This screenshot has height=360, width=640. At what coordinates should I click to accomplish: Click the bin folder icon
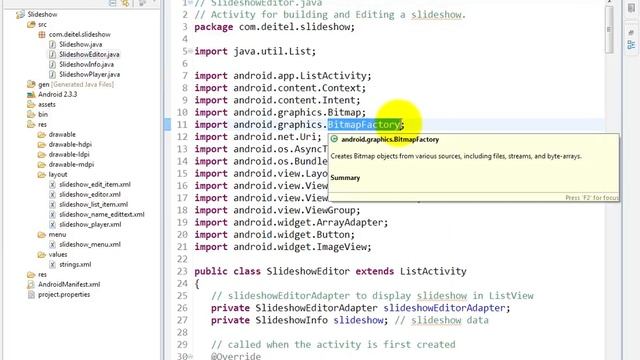(x=31, y=114)
